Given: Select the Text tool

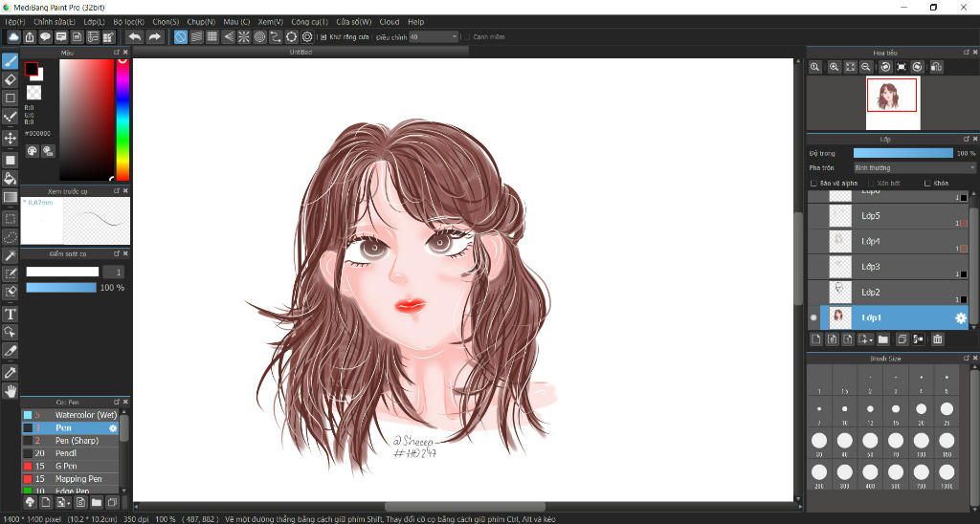Looking at the screenshot, I should (x=10, y=315).
